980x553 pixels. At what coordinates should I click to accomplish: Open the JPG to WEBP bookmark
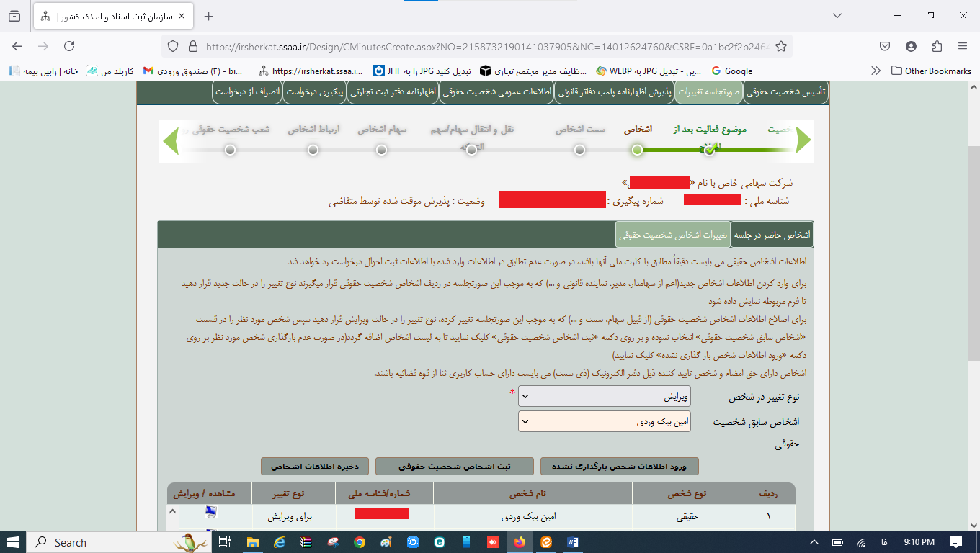[649, 71]
